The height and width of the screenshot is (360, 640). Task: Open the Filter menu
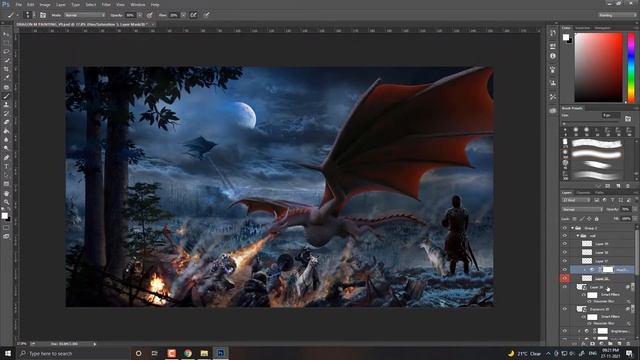106,4
